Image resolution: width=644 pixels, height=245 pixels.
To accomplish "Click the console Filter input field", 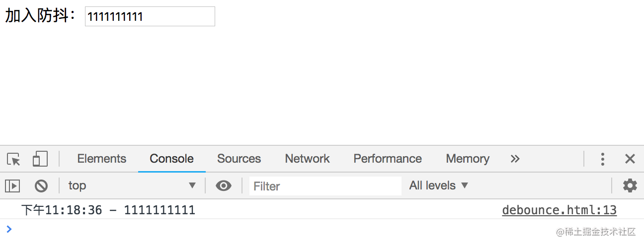I will pos(325,186).
